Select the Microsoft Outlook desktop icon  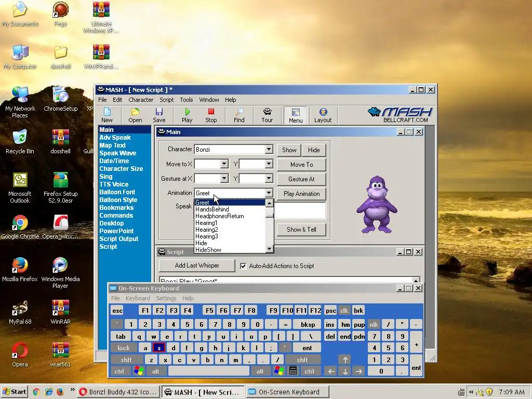point(20,188)
